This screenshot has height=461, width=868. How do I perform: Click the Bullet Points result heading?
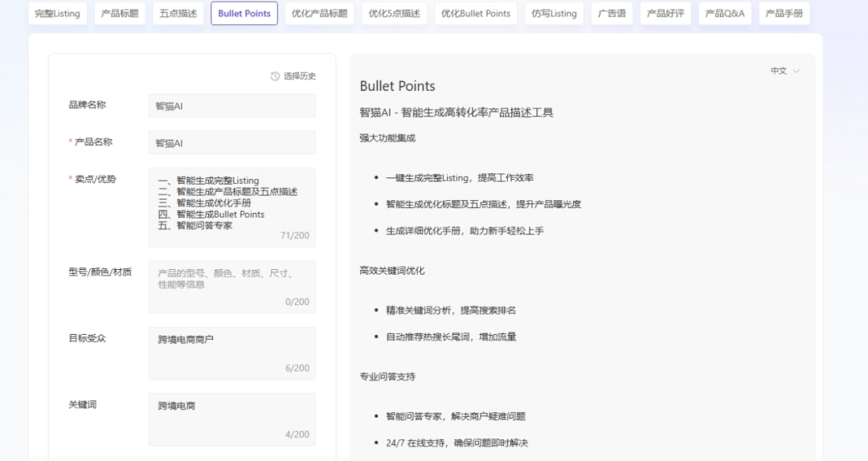398,86
